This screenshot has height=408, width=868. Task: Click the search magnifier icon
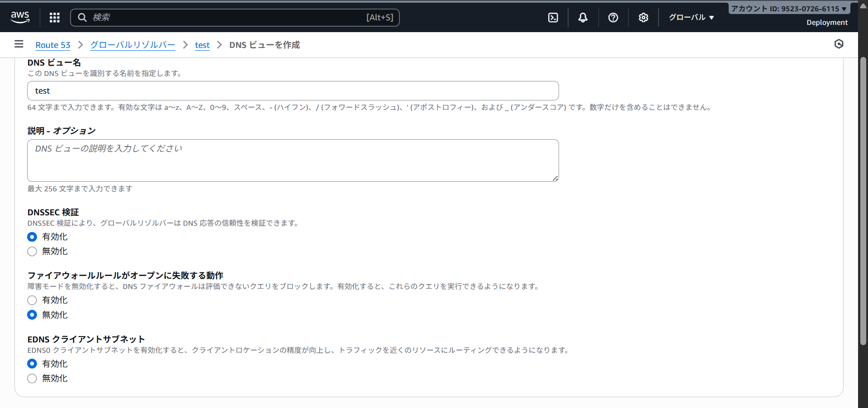pyautogui.click(x=82, y=17)
